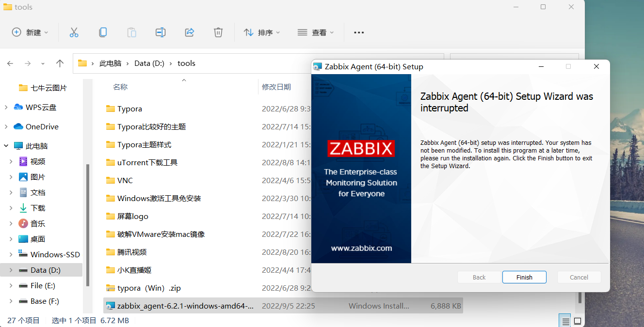This screenshot has width=644, height=327.
Task: Select OneDrive in the navigation pane
Action: click(42, 126)
